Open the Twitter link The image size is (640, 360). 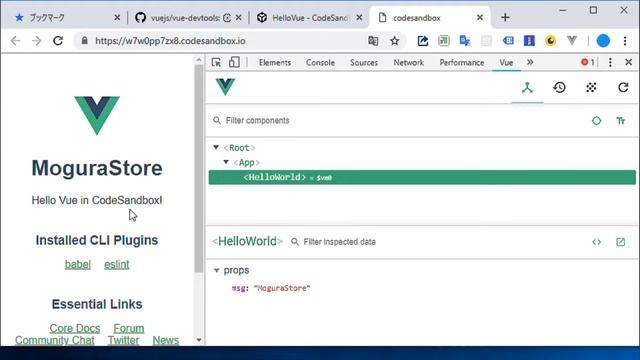click(x=123, y=340)
